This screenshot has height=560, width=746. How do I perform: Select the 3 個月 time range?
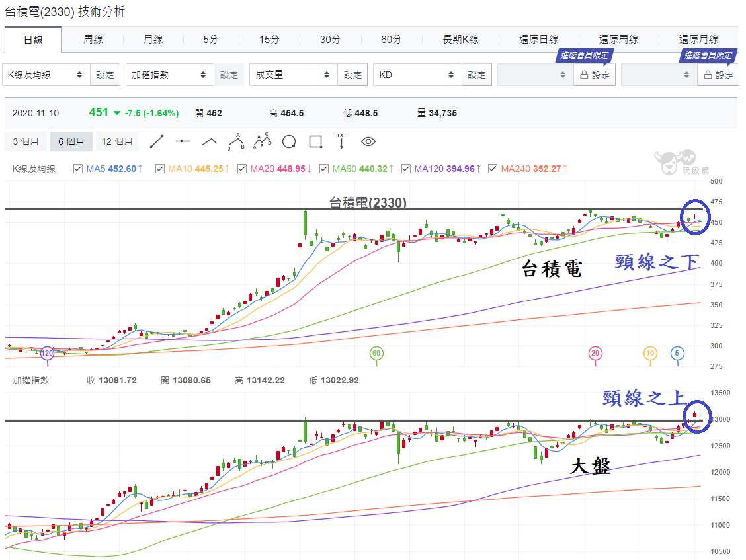(26, 141)
